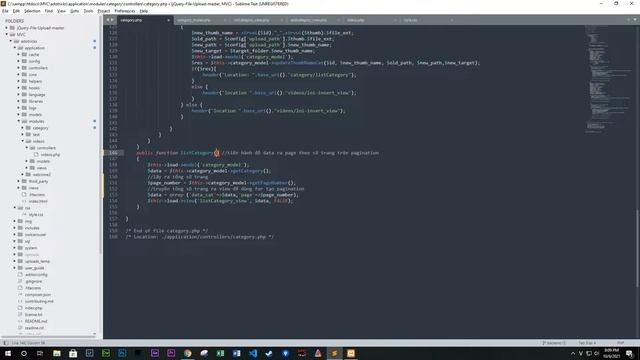Open composer.json in the sidebar
Image resolution: width=640 pixels, height=360 pixels.
(x=38, y=295)
